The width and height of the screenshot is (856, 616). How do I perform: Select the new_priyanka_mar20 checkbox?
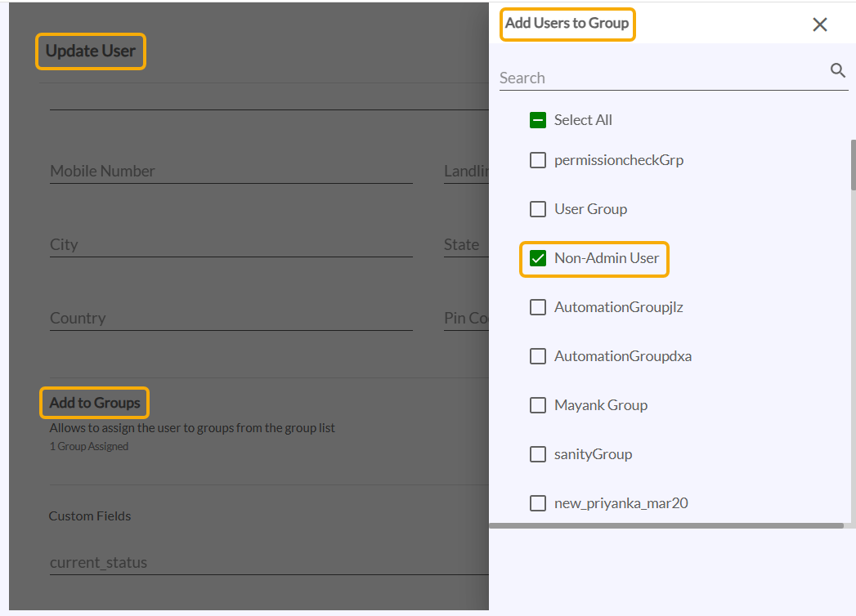click(538, 503)
